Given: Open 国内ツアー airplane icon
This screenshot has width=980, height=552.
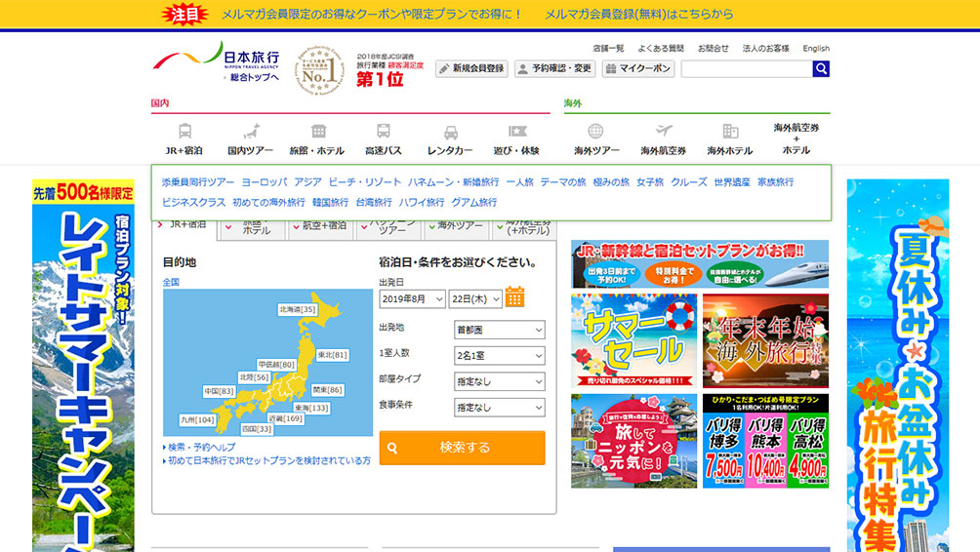Looking at the screenshot, I should pyautogui.click(x=251, y=131).
